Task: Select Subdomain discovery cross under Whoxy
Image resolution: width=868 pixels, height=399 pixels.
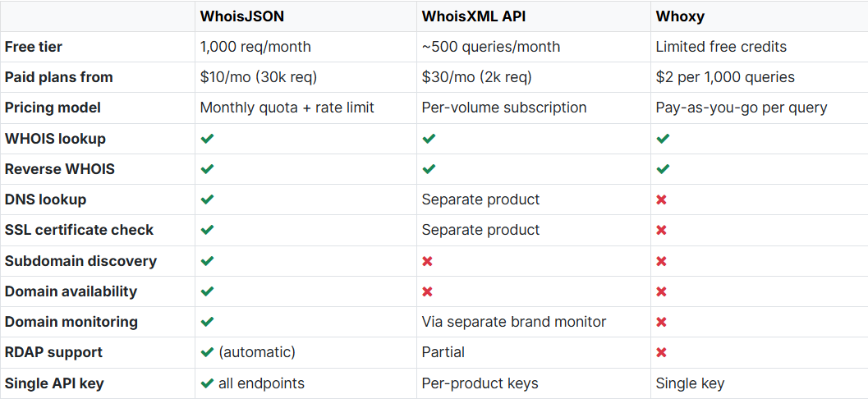Action: click(661, 261)
